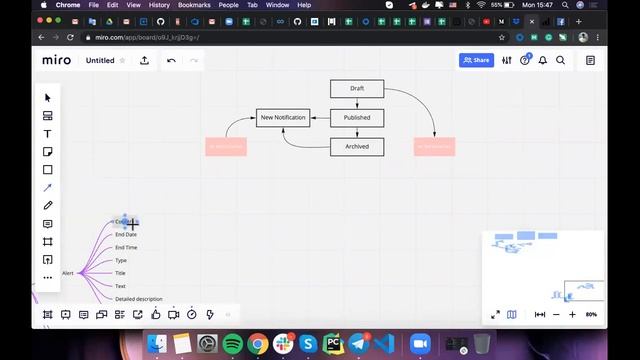Open the board notes panel icon
640x360 pixels.
(590, 60)
